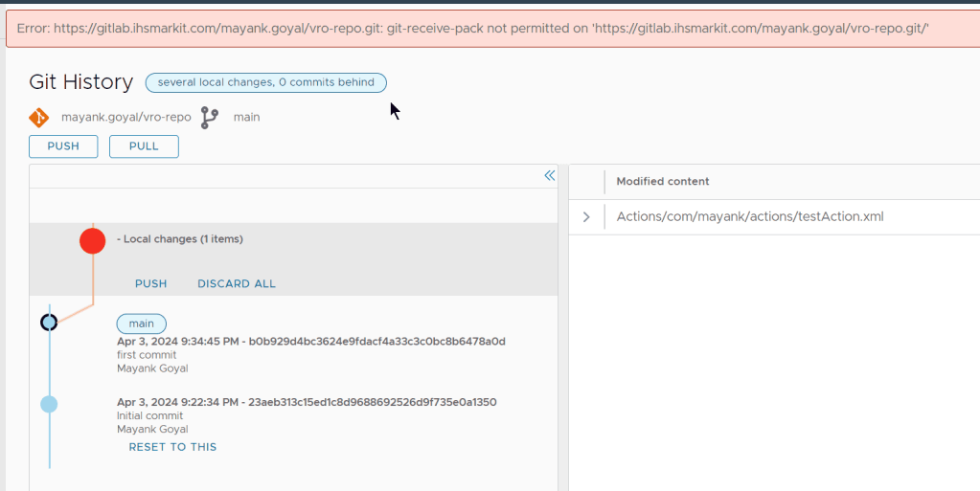Click DISCARD ALL for local changes
Viewport: 980px width, 491px height.
[236, 284]
